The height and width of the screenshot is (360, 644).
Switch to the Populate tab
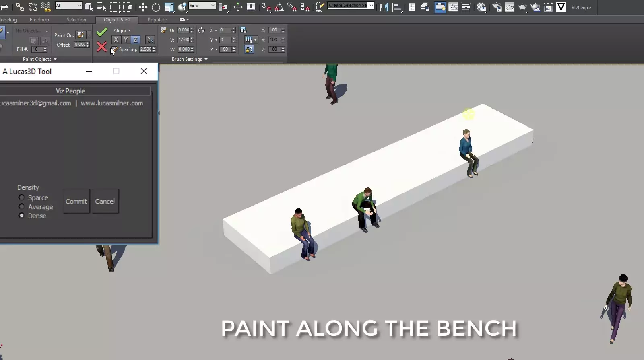(x=157, y=19)
